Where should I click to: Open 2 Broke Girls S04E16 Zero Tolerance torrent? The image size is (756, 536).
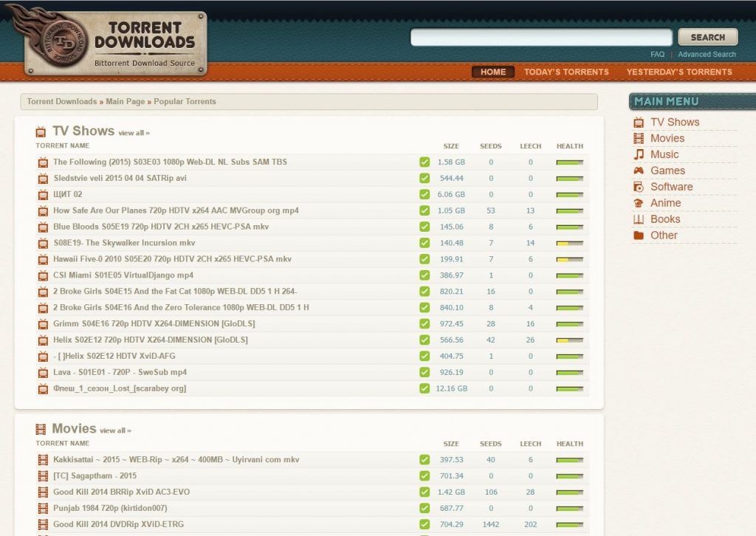point(181,308)
